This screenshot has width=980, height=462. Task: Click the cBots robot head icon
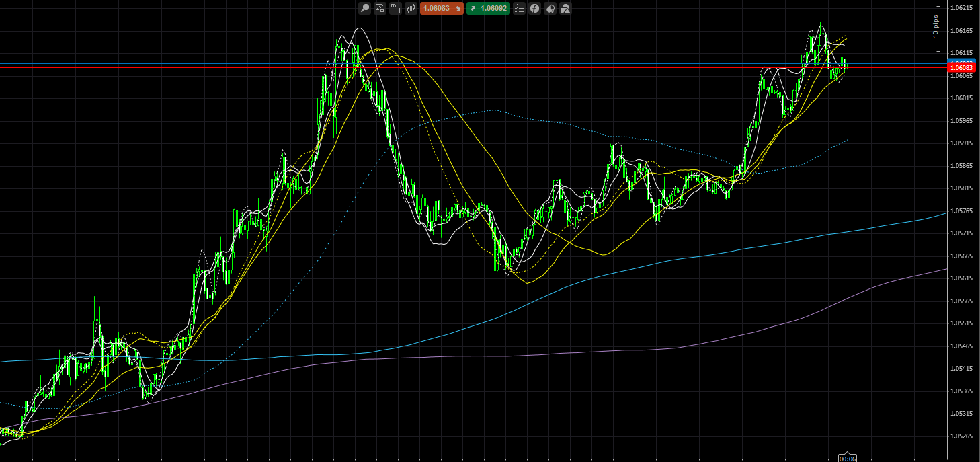tap(550, 8)
